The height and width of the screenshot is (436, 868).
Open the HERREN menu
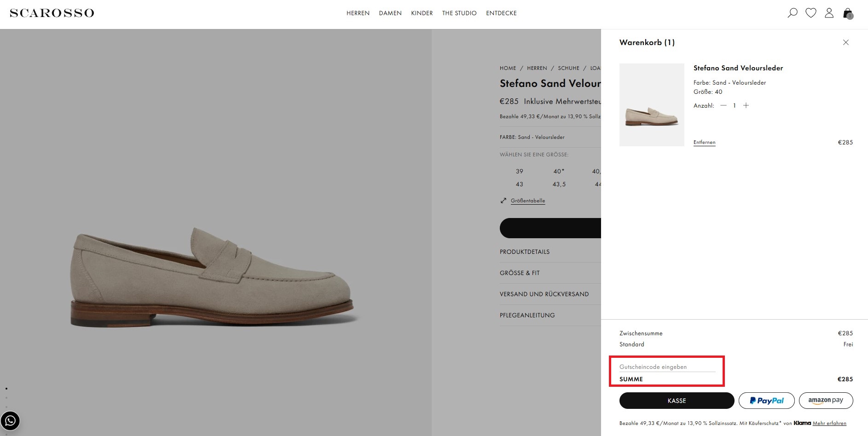[358, 13]
